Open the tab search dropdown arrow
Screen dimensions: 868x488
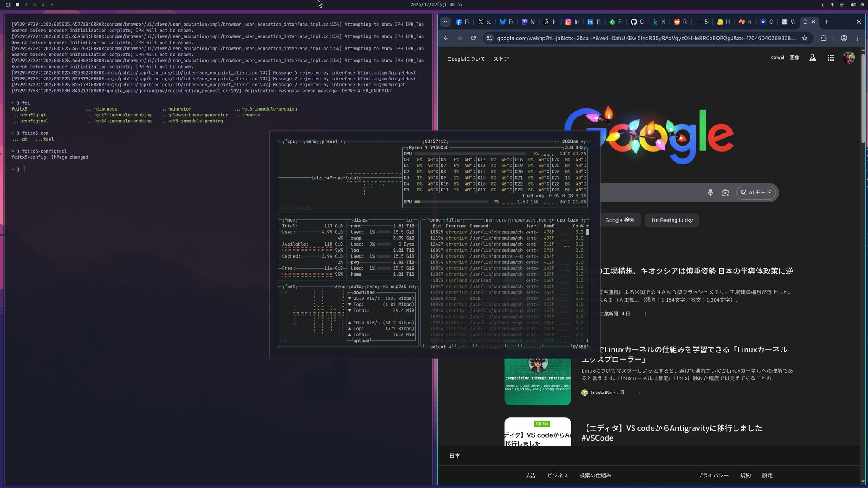pyautogui.click(x=445, y=22)
